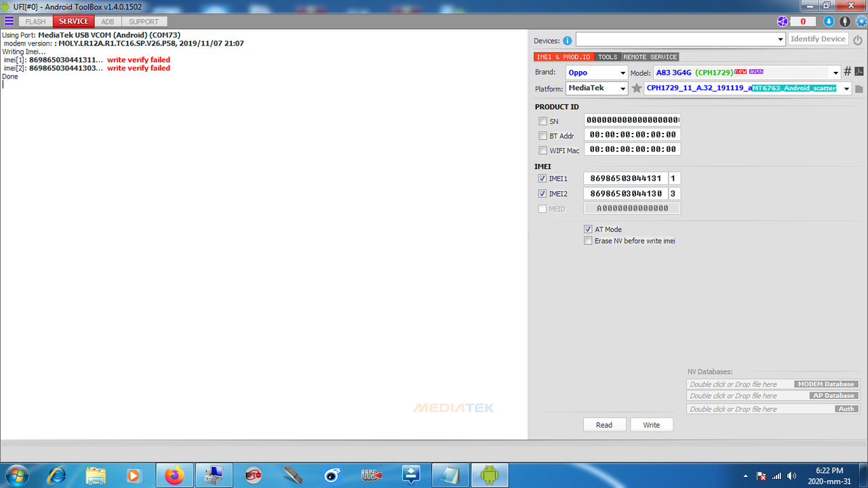Click the IMEI1 number input field
The image size is (868, 488).
coord(626,178)
